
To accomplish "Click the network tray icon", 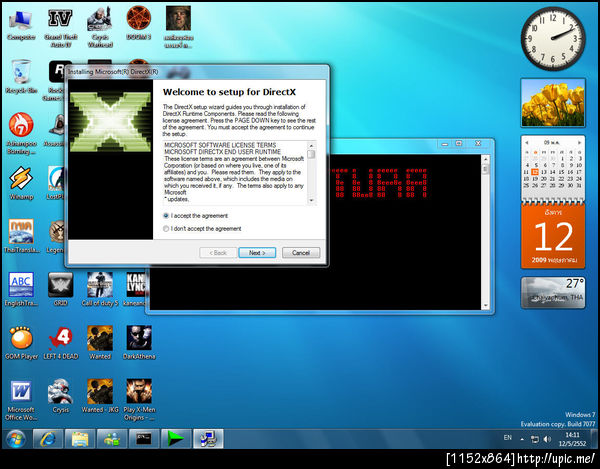I will click(535, 439).
